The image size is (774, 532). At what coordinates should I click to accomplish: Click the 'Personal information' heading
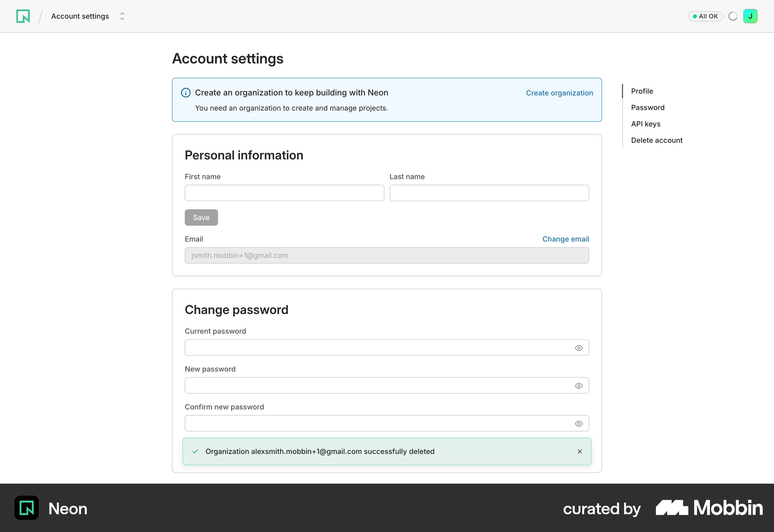(x=244, y=155)
